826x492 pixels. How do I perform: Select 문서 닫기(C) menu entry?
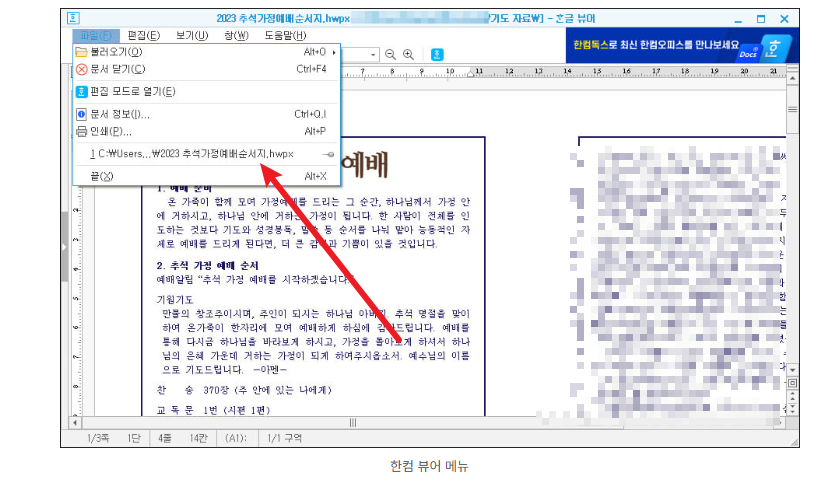pos(206,69)
